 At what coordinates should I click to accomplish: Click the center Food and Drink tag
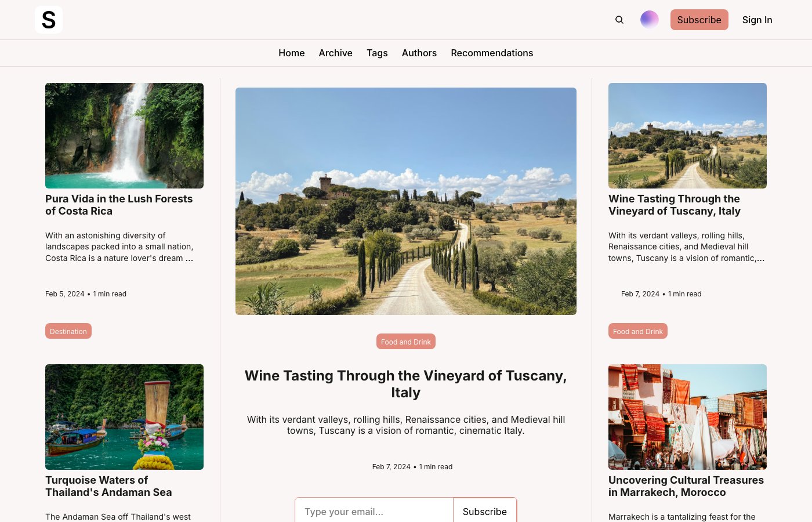pos(406,342)
